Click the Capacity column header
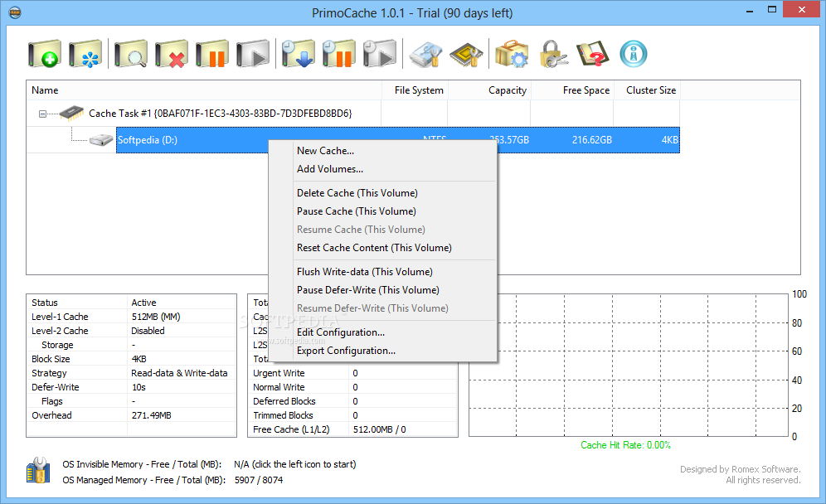 [x=489, y=90]
